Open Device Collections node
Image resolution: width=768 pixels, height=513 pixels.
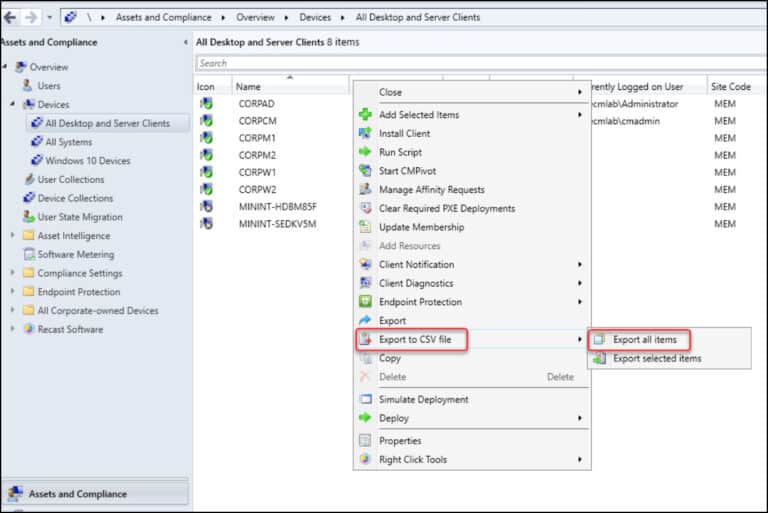tap(75, 198)
